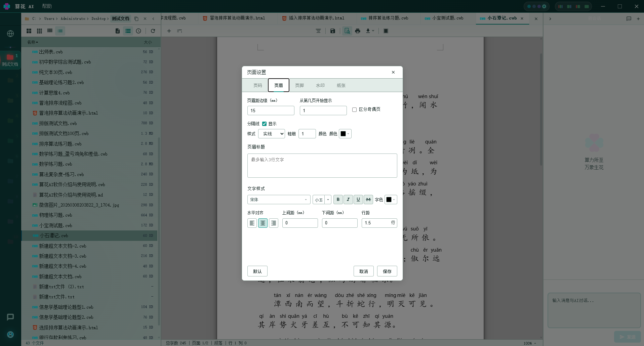Viewport: 644px width, 346px height.
Task: Click the 页眉距边缘 input field
Action: (271, 111)
